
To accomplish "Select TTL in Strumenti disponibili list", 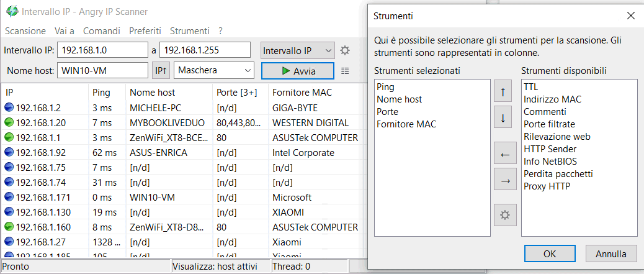I will (530, 87).
